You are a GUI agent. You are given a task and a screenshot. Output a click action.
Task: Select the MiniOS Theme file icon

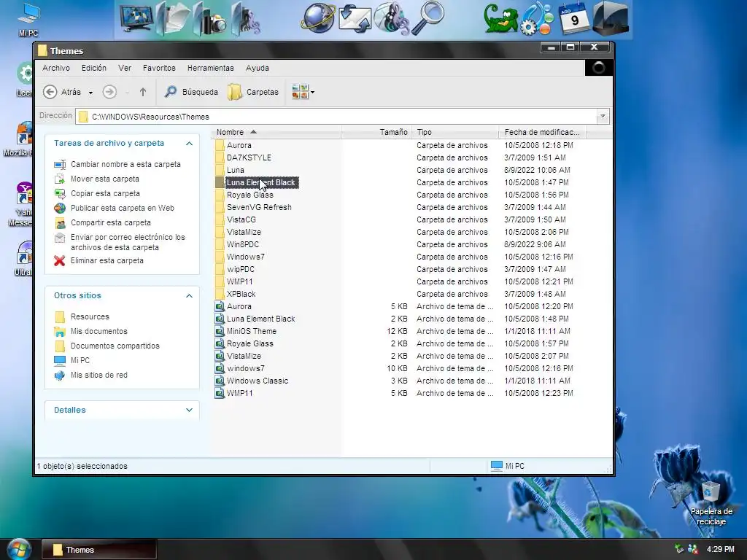coord(219,332)
